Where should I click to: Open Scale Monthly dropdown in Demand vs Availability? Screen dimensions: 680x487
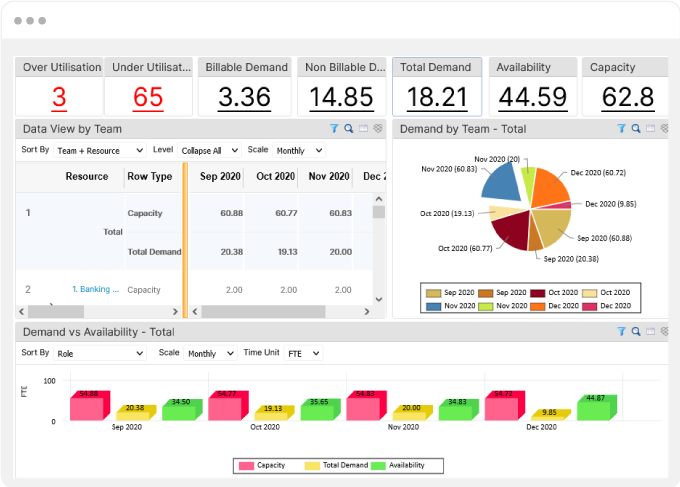point(210,353)
